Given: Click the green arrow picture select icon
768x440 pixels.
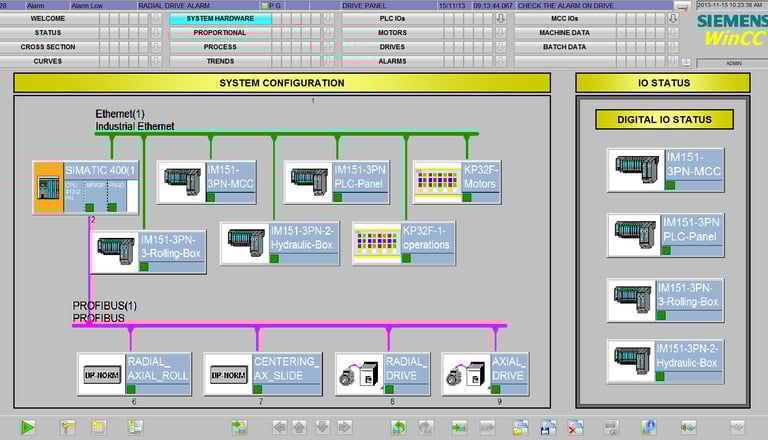Looking at the screenshot, I should [459, 427].
